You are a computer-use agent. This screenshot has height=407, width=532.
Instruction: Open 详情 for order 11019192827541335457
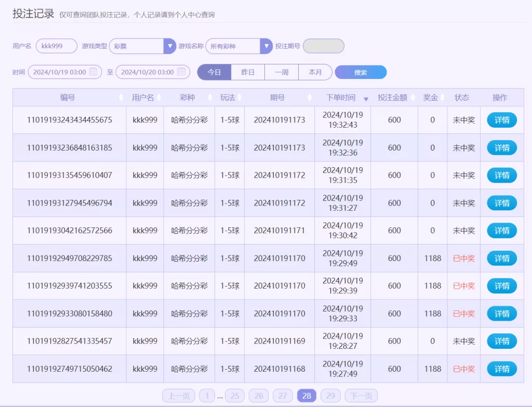click(502, 341)
